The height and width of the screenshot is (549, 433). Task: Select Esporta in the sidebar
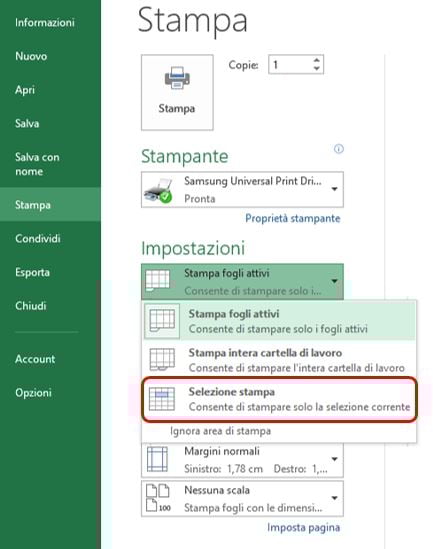coord(32,272)
